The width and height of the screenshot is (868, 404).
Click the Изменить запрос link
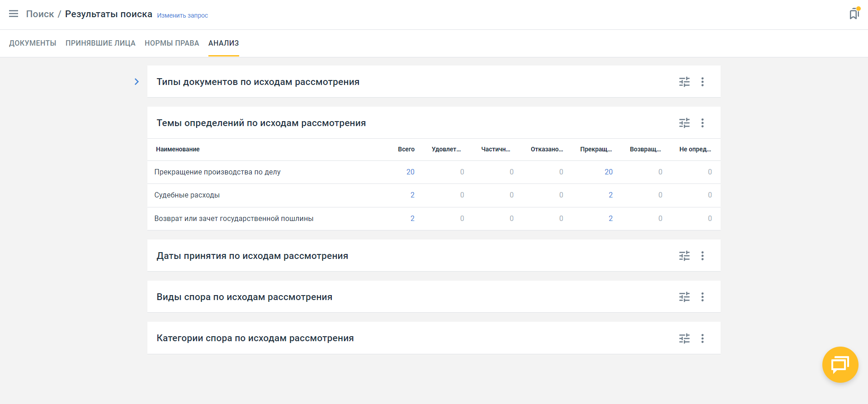(183, 15)
